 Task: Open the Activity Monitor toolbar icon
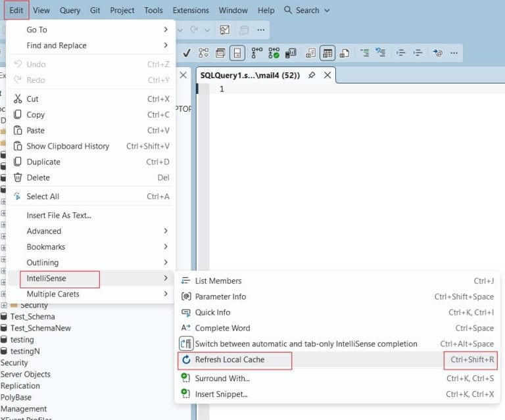click(224, 30)
